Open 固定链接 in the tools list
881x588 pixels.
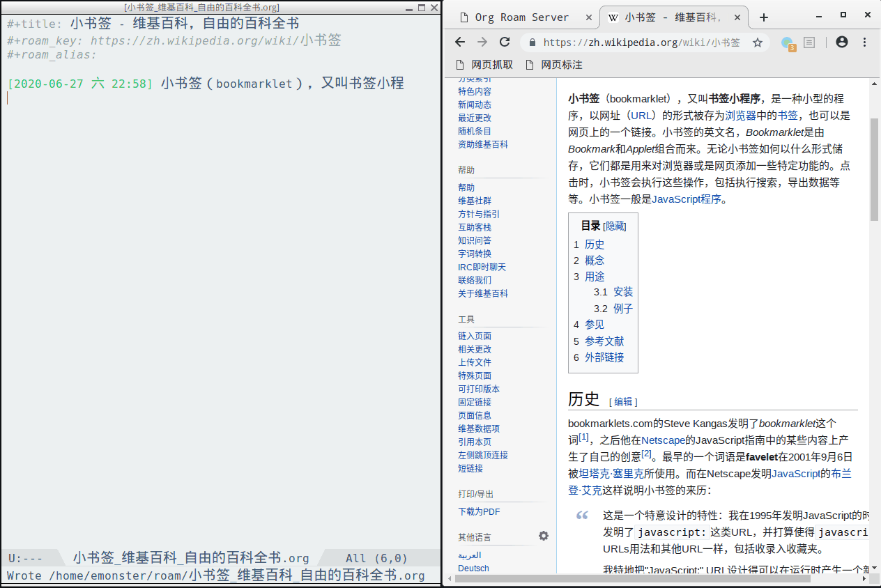475,402
